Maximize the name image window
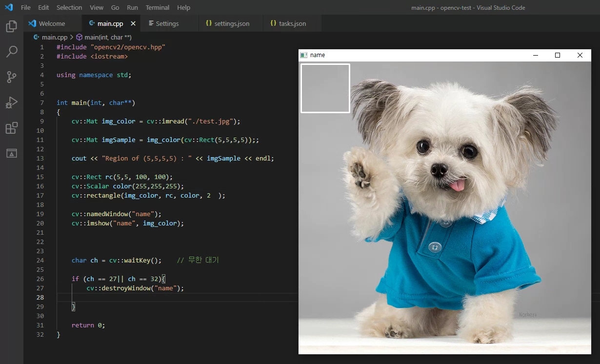Viewport: 600px width, 364px height. click(558, 55)
